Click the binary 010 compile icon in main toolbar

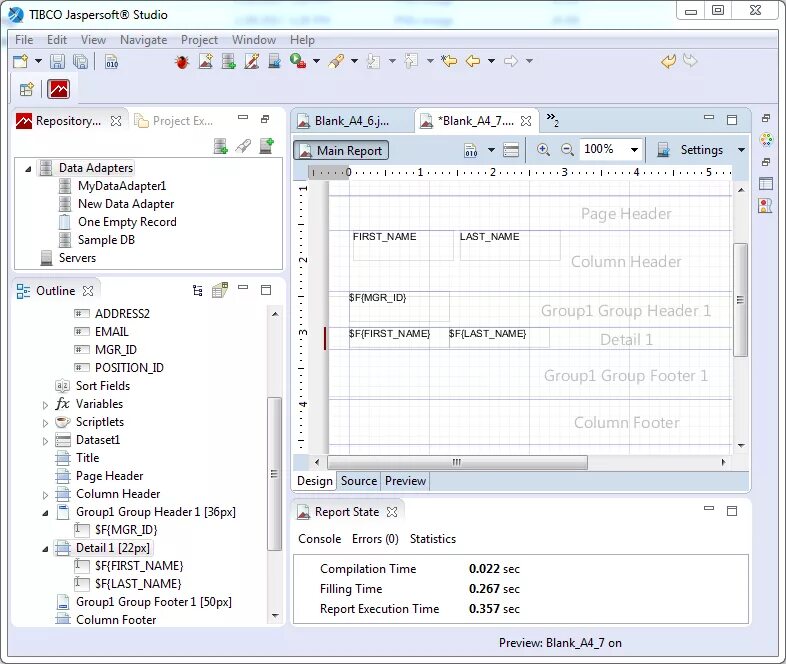[x=111, y=62]
